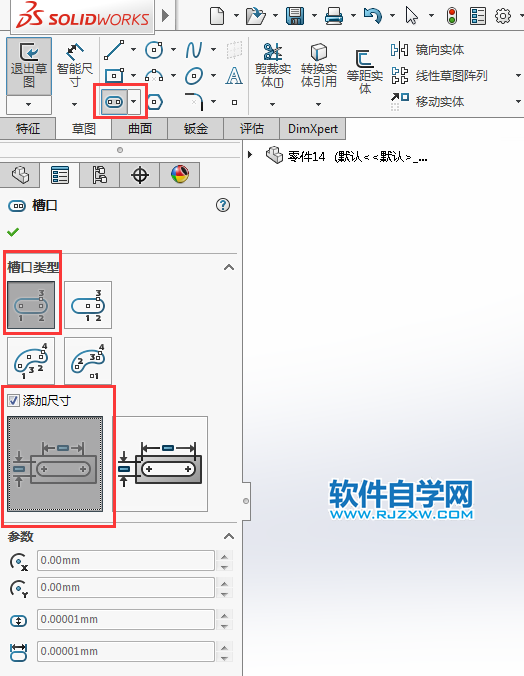The image size is (524, 676).
Task: Toggle the 添加尺寸 checkbox
Action: coord(13,401)
